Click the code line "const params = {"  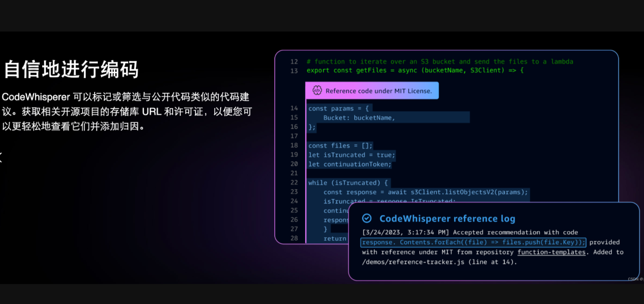(338, 108)
